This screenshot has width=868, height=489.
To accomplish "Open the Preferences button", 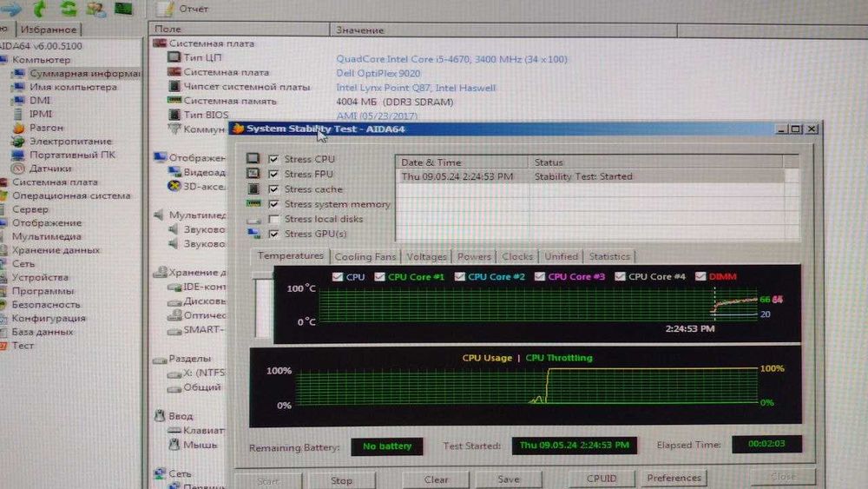I will [x=674, y=478].
